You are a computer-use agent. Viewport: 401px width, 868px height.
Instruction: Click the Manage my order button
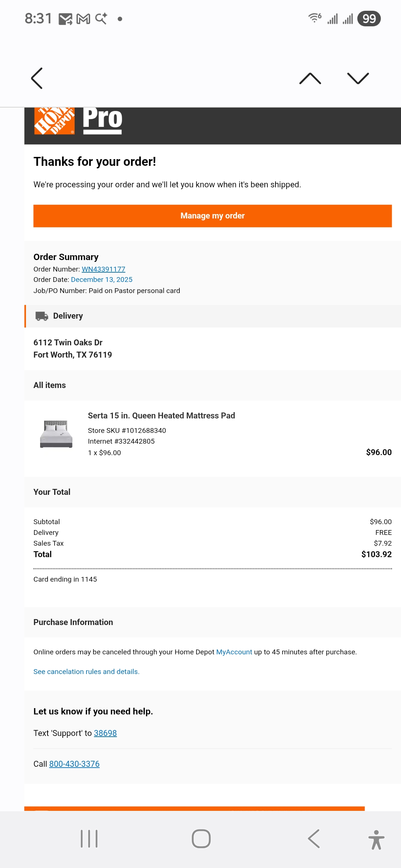click(212, 216)
